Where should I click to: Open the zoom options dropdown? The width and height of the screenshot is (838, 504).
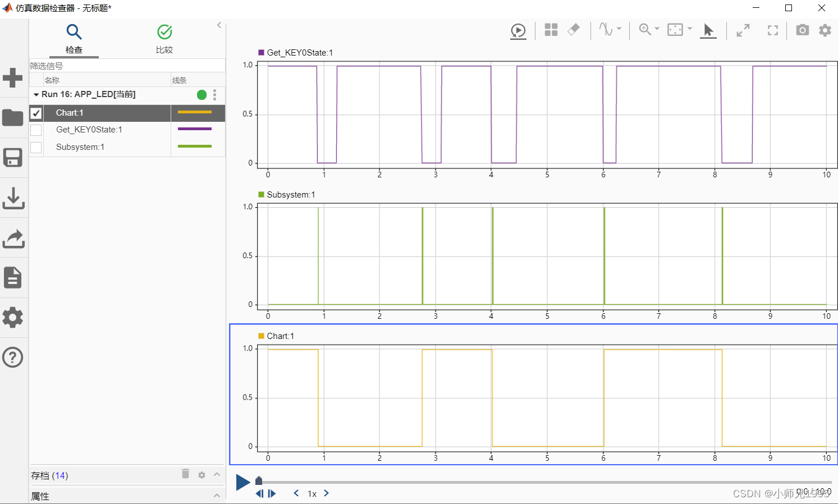point(656,29)
